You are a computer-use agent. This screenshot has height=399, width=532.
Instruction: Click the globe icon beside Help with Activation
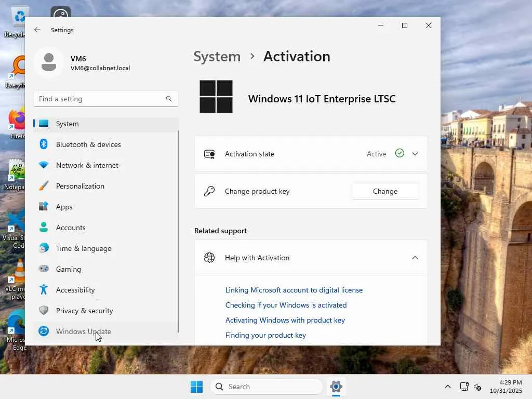click(x=209, y=258)
